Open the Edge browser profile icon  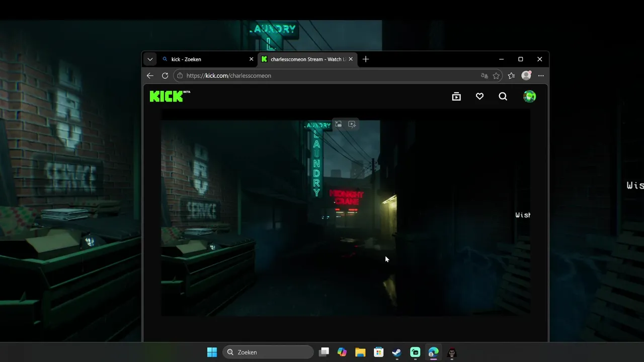tap(526, 75)
